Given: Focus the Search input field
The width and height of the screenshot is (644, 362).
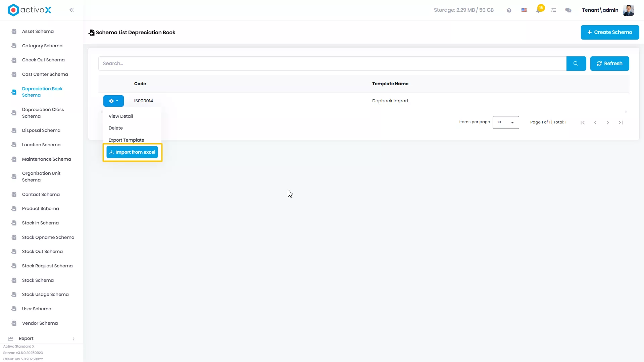Looking at the screenshot, I should (332, 63).
